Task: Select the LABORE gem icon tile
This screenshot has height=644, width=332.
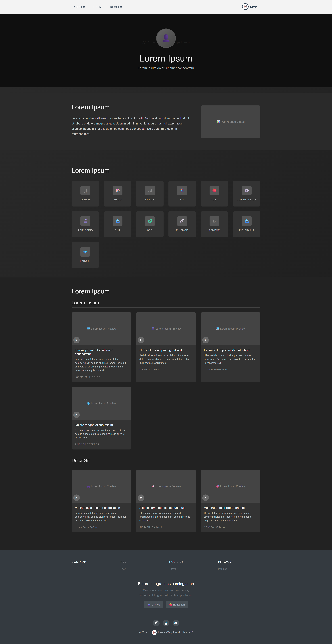Action: point(85,255)
